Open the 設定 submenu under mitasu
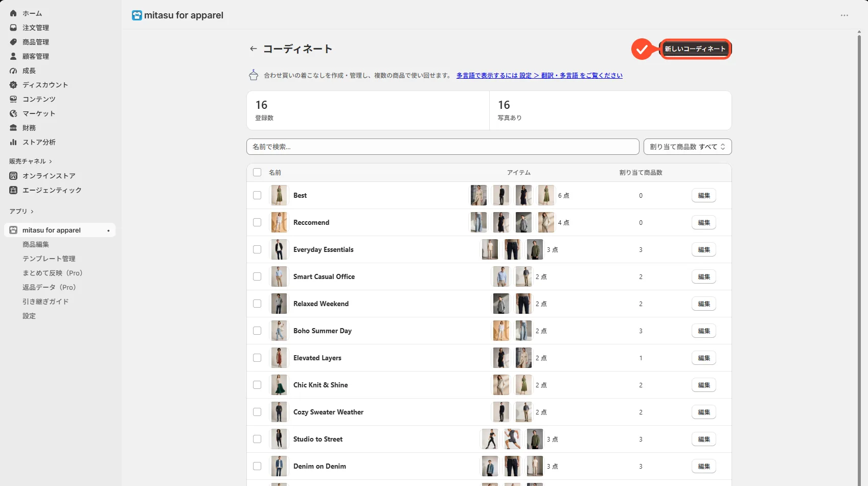Screen dimensions: 868x486 point(29,316)
